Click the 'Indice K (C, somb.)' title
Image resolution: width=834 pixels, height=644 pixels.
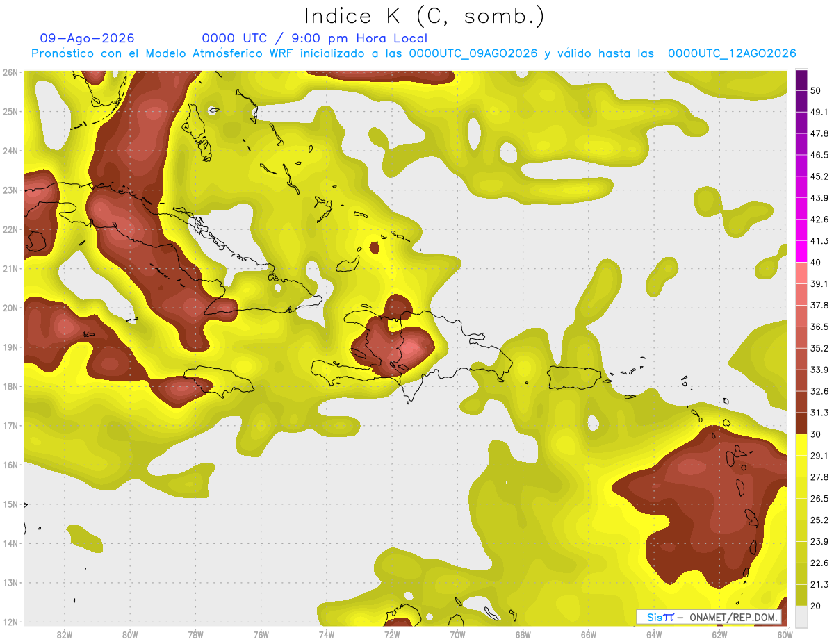[x=425, y=17]
